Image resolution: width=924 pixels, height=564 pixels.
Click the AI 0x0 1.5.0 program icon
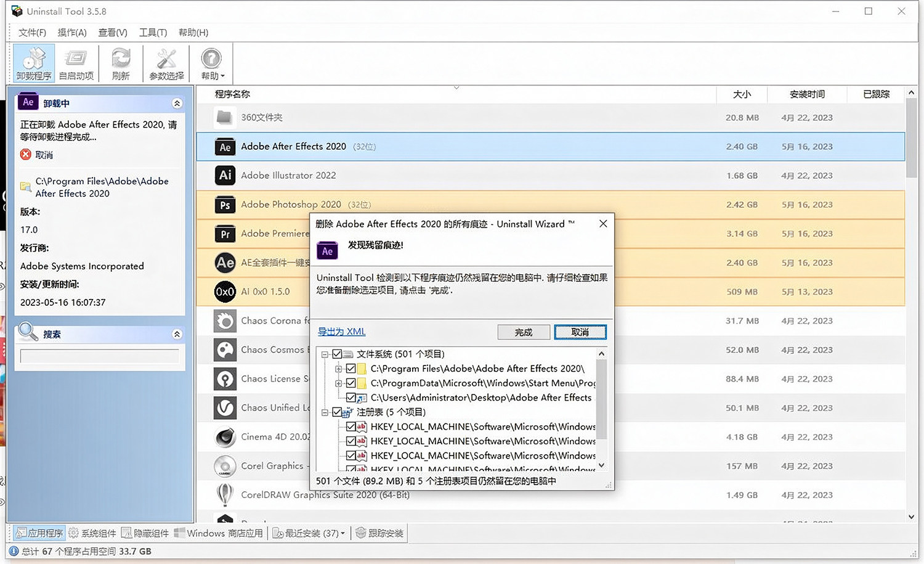[x=225, y=292]
